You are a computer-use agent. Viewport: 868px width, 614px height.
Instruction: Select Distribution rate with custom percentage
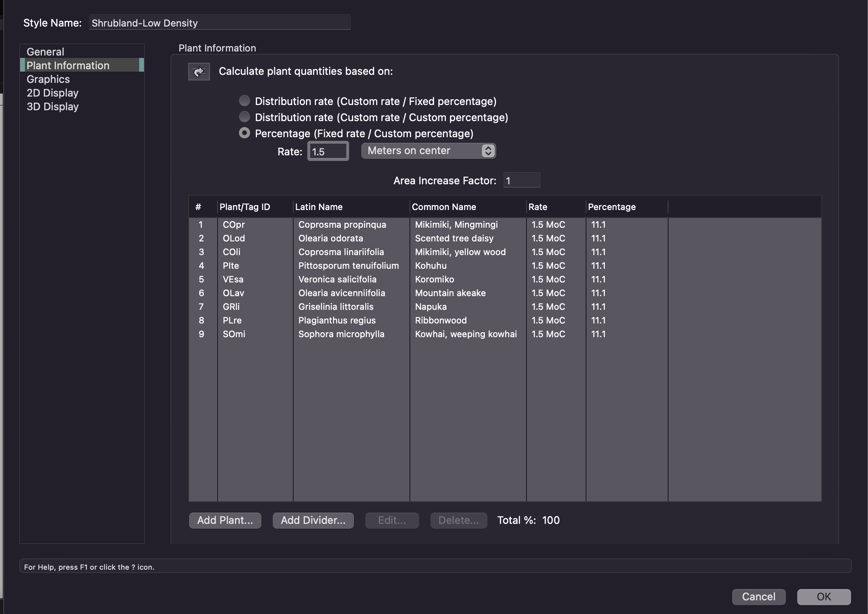point(245,117)
